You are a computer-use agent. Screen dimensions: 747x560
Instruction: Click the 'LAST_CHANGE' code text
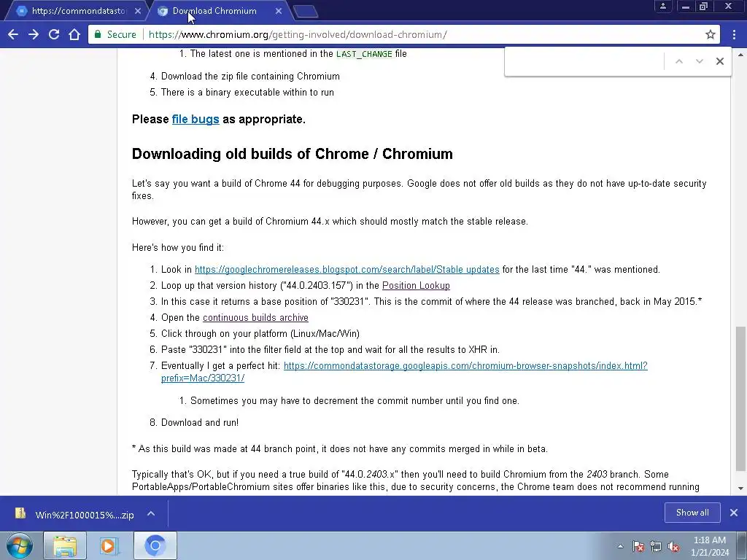coord(364,54)
